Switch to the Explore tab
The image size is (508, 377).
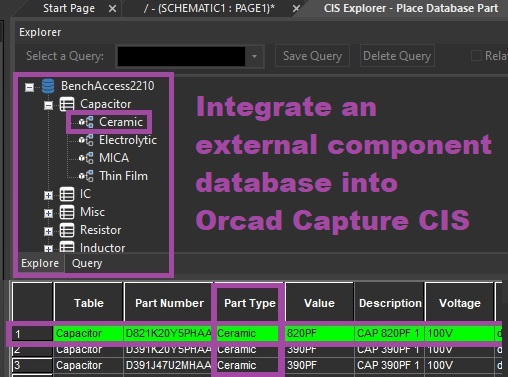point(40,263)
